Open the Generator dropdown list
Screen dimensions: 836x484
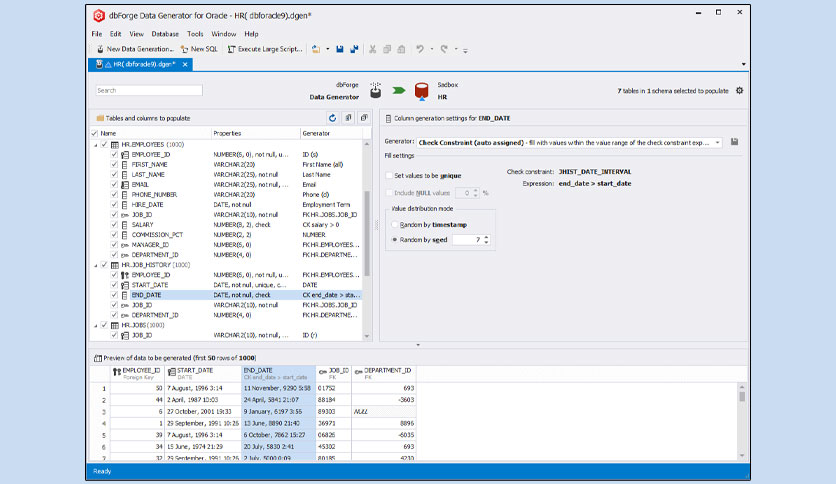pos(718,142)
